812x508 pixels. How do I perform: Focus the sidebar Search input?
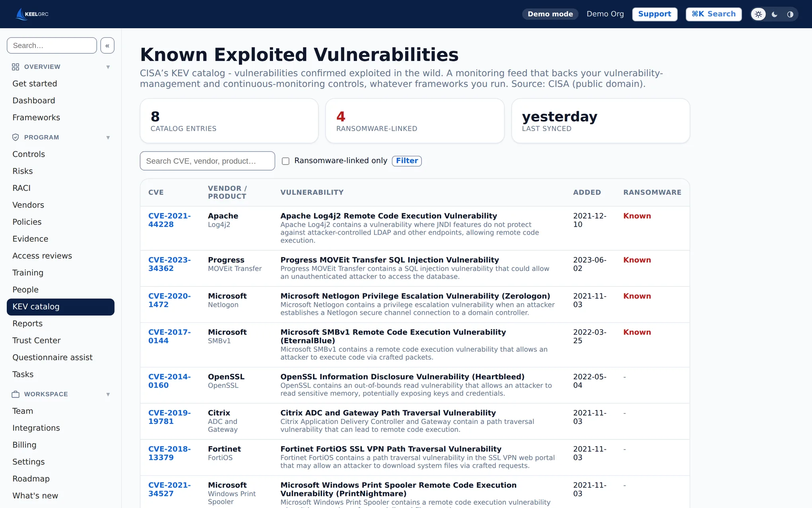(52, 45)
